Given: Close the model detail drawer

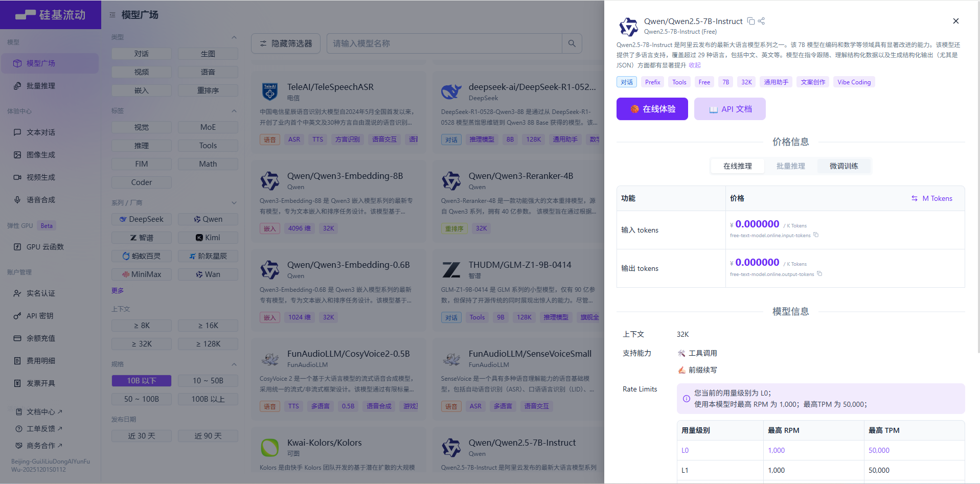Looking at the screenshot, I should [x=955, y=21].
